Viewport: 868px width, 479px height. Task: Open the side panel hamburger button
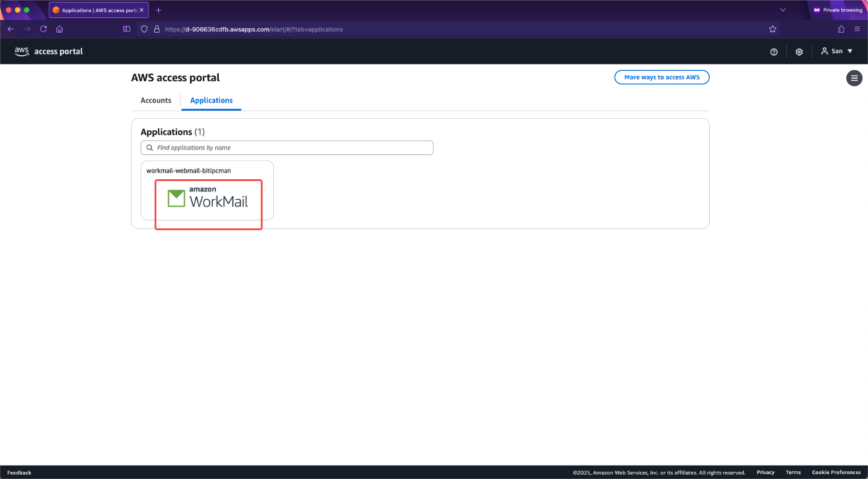854,78
